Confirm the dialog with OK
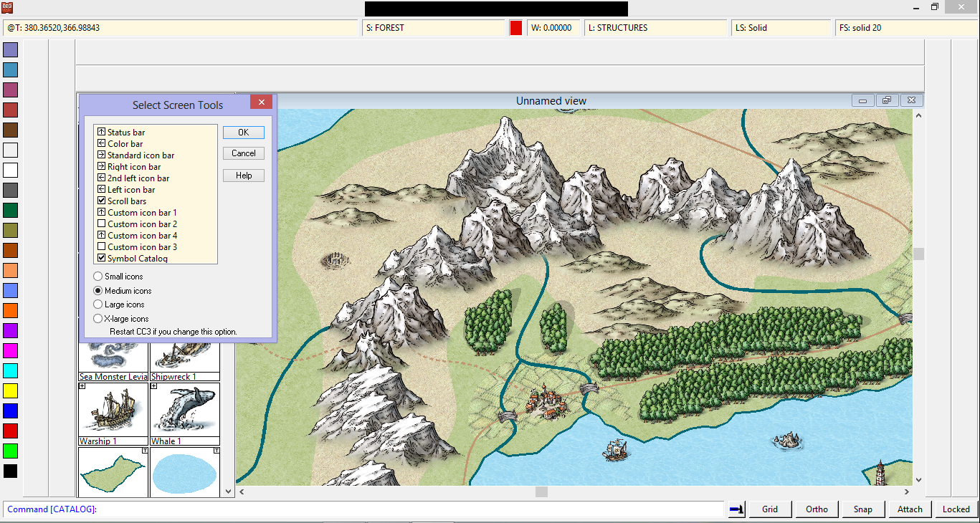Screen dimensions: 980x523 coord(244,133)
